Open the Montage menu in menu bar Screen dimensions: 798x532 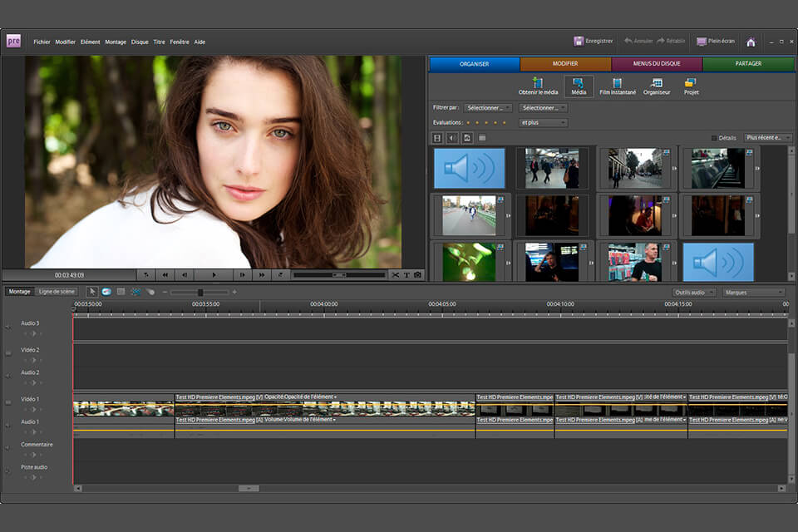coord(116,42)
